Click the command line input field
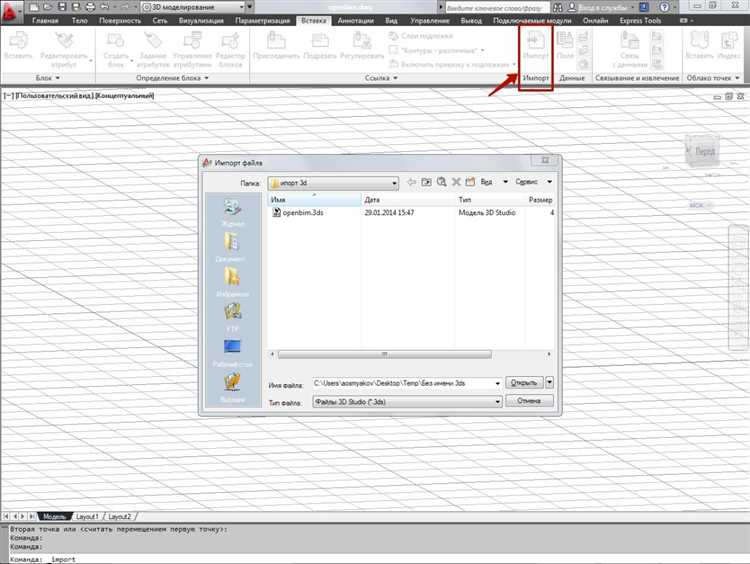The height and width of the screenshot is (564, 750). click(x=376, y=559)
